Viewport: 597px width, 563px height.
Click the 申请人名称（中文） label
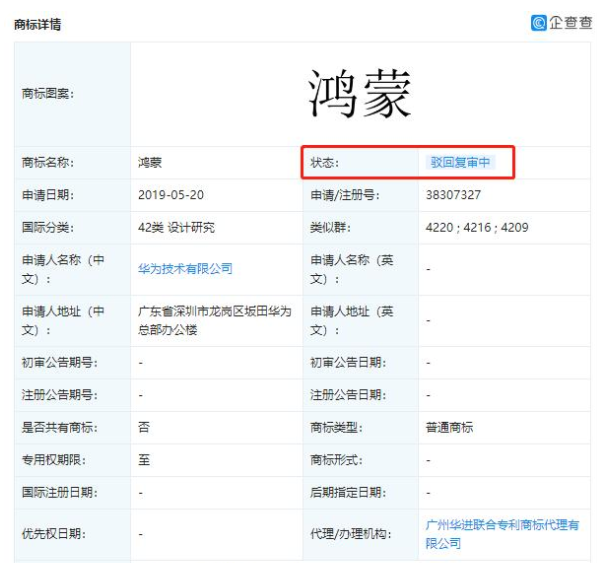tap(63, 269)
